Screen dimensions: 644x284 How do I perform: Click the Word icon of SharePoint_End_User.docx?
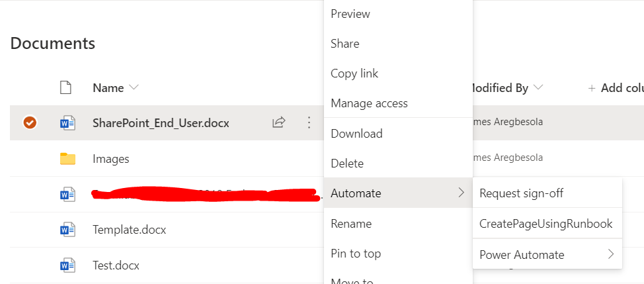(67, 123)
